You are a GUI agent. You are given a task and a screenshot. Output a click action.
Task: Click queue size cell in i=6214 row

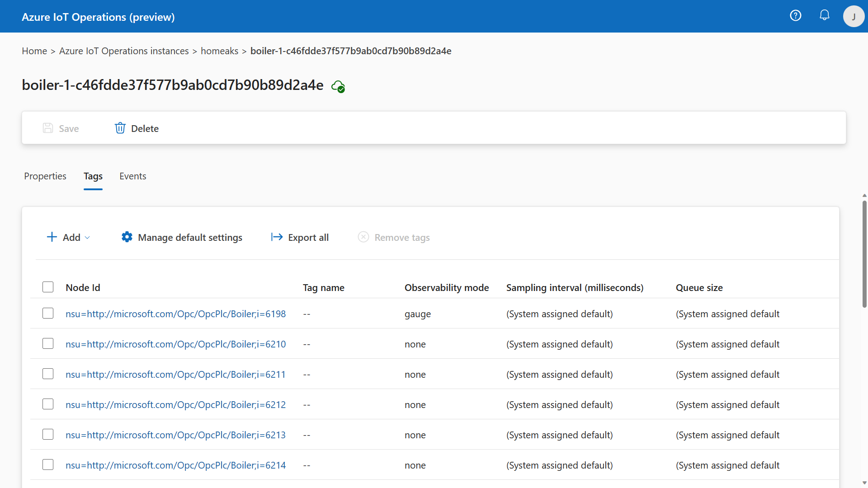coord(727,465)
